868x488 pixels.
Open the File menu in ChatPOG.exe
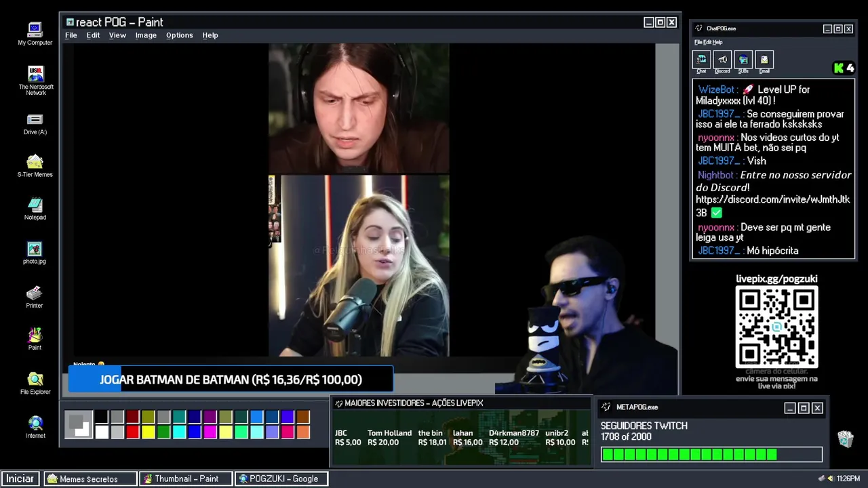(x=697, y=42)
